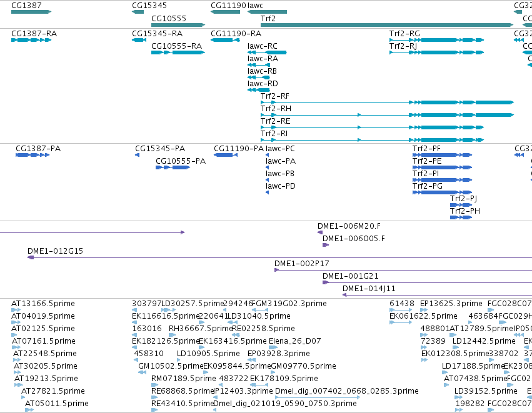
Task: Click the DME1-012G15 BAC label
Action: tap(55, 251)
